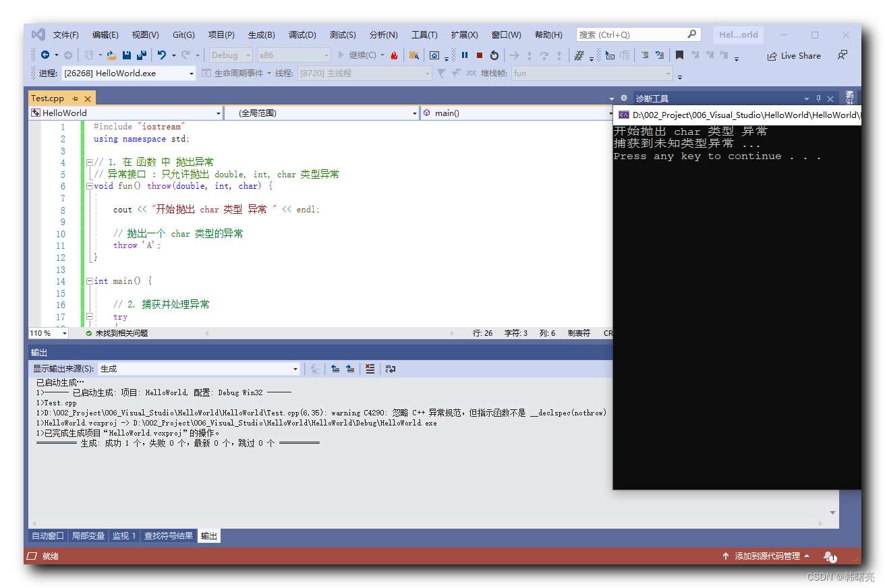
Task: Open the Debug configuration dropdown
Action: pyautogui.click(x=230, y=55)
